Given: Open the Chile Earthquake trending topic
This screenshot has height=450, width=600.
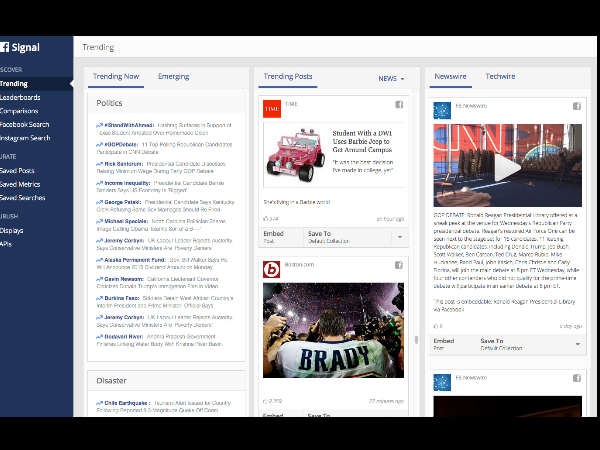Looking at the screenshot, I should (x=127, y=403).
